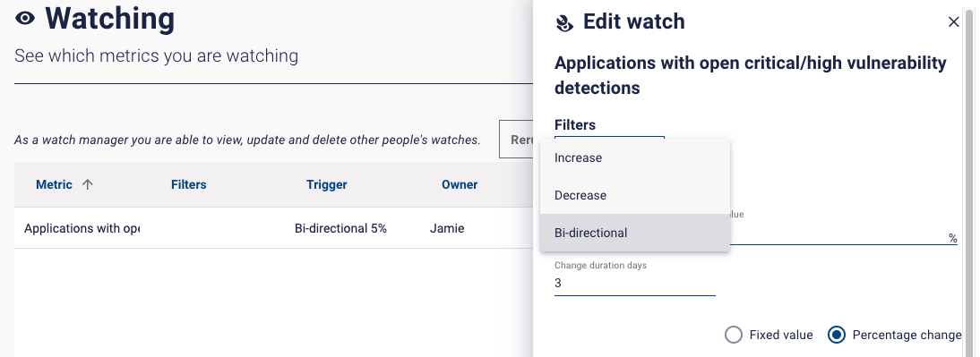Click the Bi-directional 5% trigger cell
Image resolution: width=980 pixels, height=357 pixels.
[340, 228]
